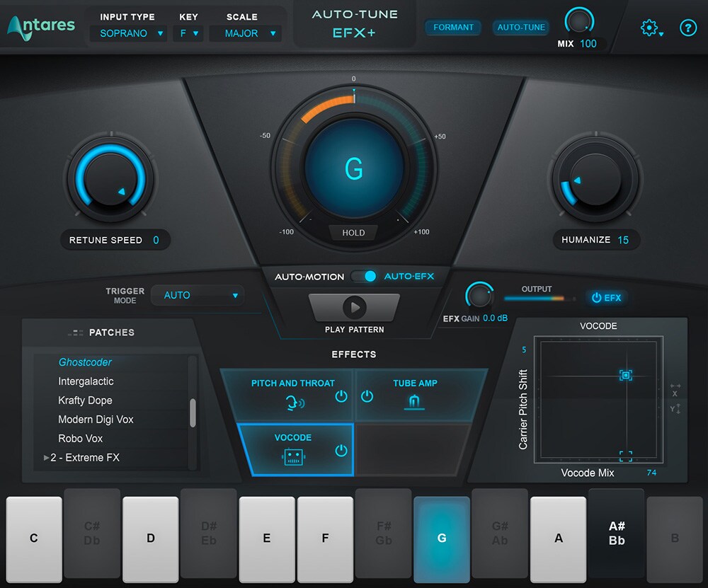Switch the Auto-Motion / Auto-EFX toggle
Screen dimensions: 708x588
pyautogui.click(x=365, y=276)
